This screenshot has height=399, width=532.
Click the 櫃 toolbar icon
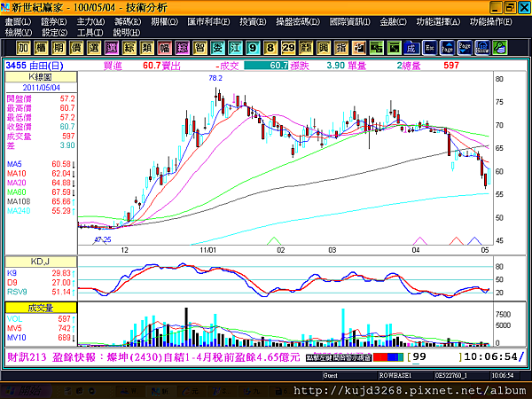[x=41, y=48]
